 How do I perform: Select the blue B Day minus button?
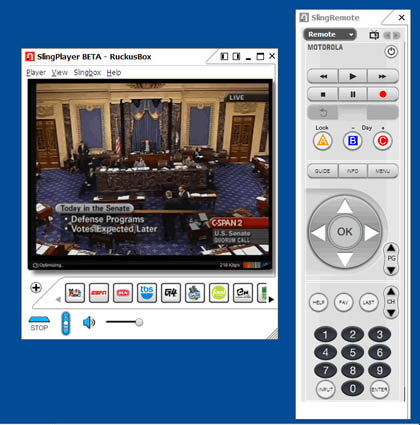(353, 141)
